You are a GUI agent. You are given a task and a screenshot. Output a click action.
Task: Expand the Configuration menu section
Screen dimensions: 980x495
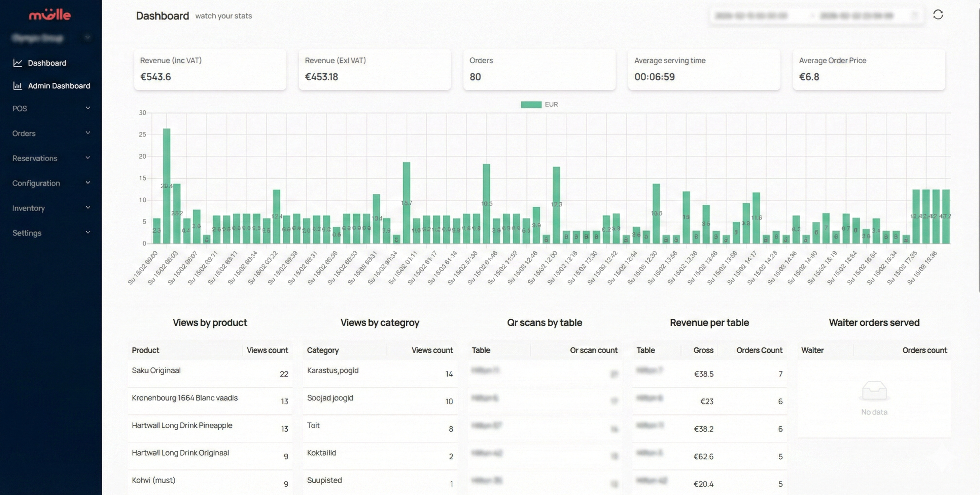coord(87,183)
